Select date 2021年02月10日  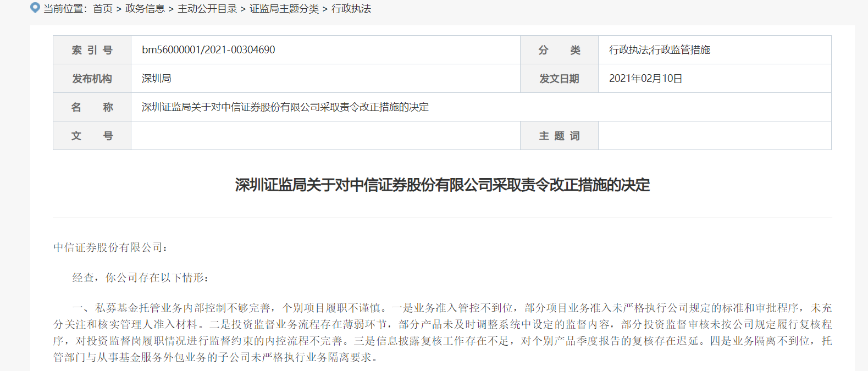pos(646,79)
